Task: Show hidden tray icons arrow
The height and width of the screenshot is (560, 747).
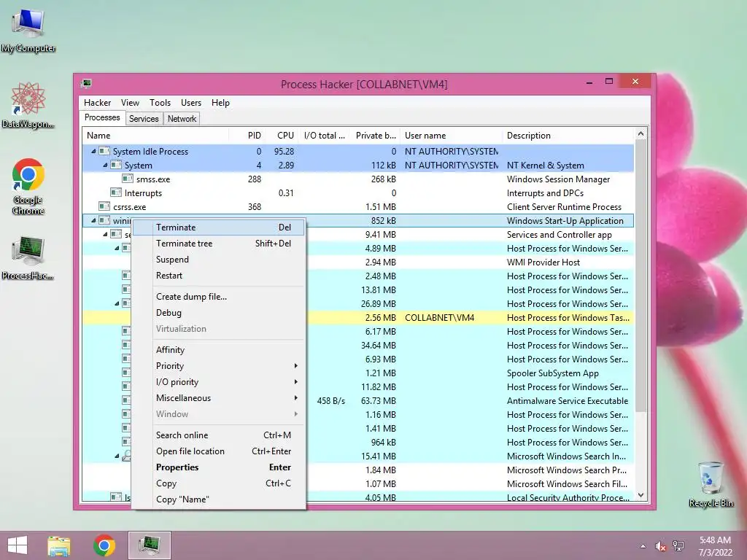Action: [x=643, y=546]
